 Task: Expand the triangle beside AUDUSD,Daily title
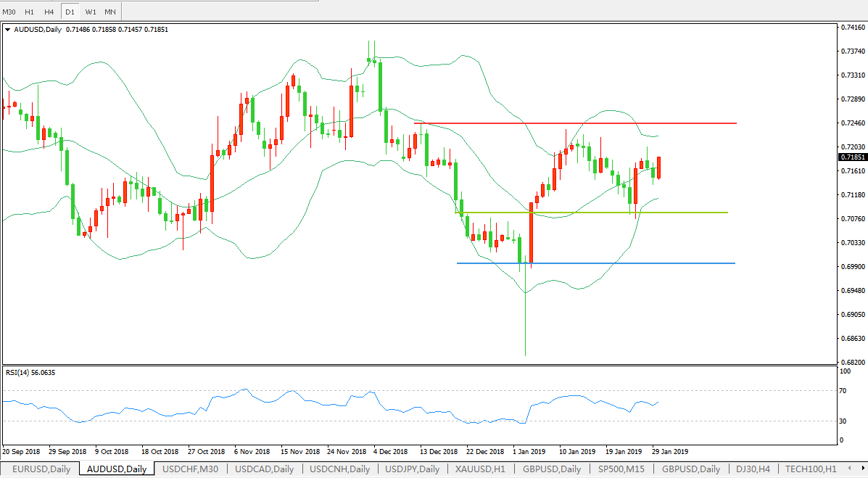(8, 30)
